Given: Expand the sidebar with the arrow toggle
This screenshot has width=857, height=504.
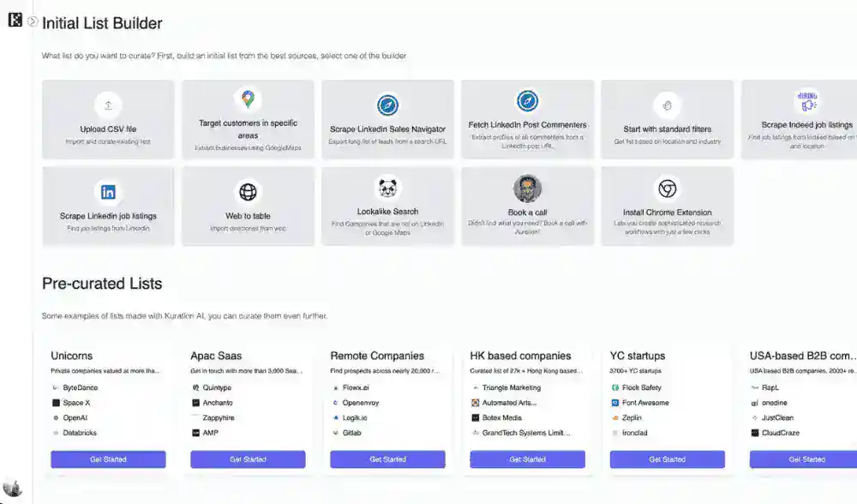Looking at the screenshot, I should 33,21.
